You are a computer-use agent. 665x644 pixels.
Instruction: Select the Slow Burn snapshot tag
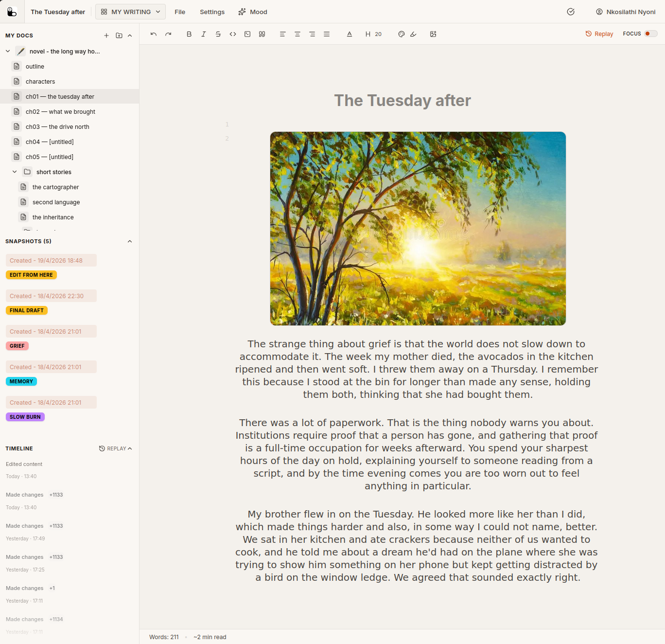25,417
